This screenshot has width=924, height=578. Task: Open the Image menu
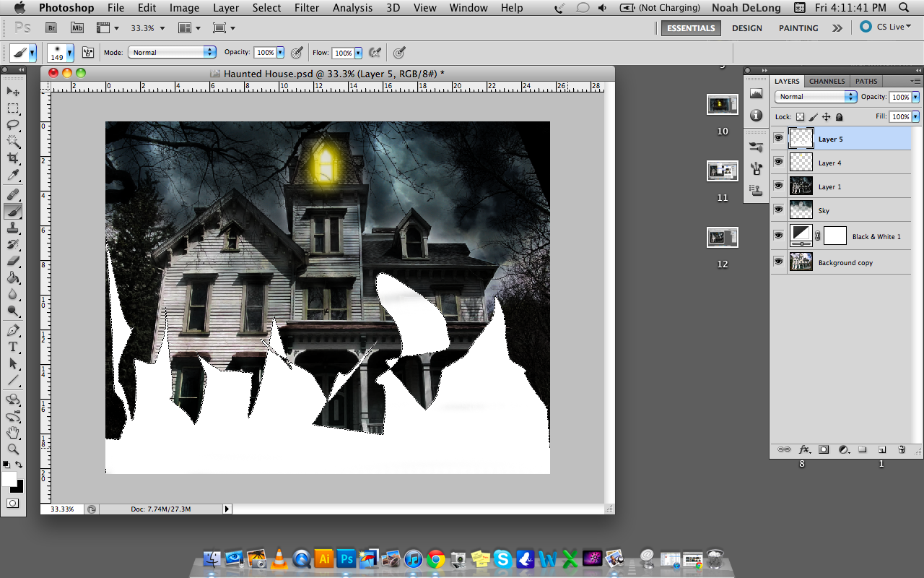[184, 8]
